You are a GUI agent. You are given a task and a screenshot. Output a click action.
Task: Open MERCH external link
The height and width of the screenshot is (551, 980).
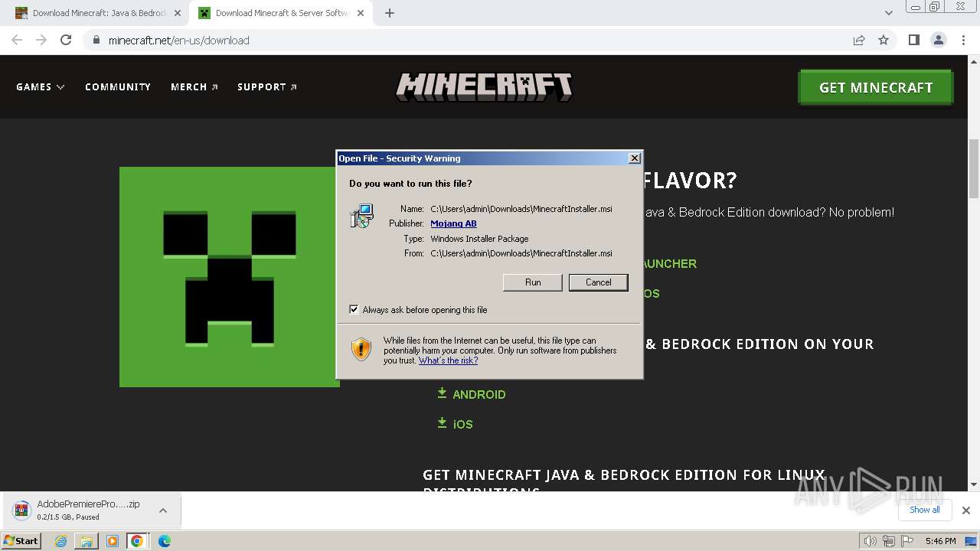(x=194, y=86)
